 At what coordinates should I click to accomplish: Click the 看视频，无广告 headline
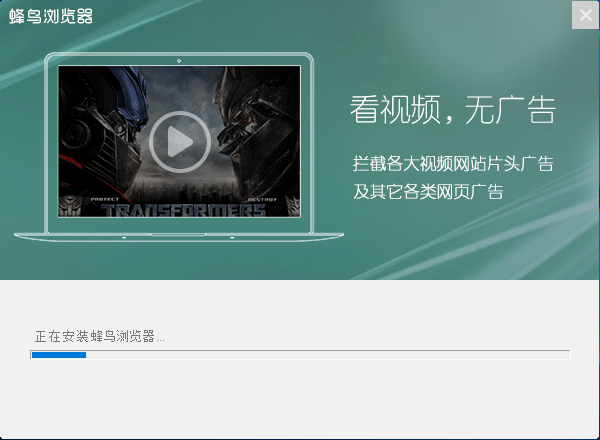[452, 110]
